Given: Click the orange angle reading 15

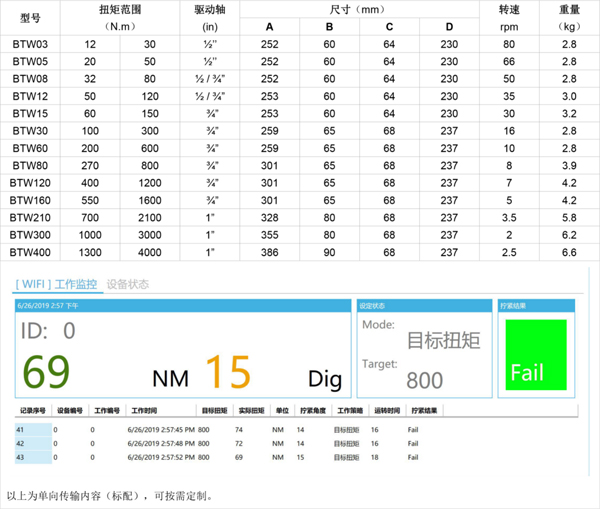Looking at the screenshot, I should coord(227,372).
